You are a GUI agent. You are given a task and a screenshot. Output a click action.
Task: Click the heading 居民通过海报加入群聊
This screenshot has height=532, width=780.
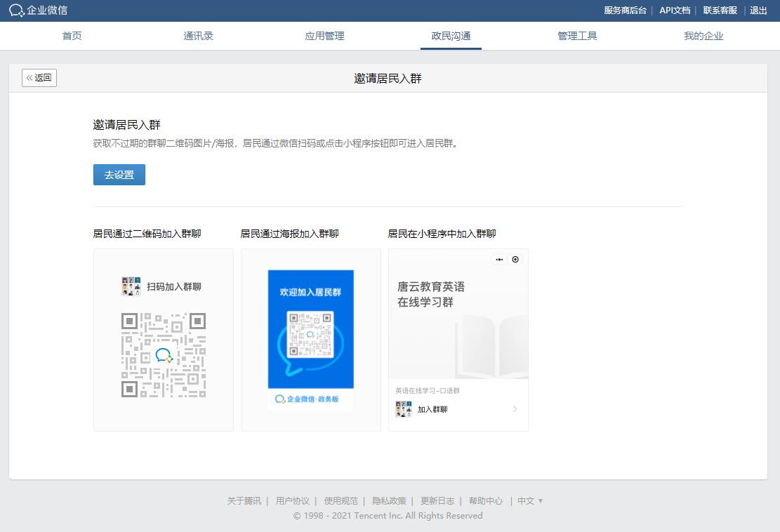pos(289,234)
